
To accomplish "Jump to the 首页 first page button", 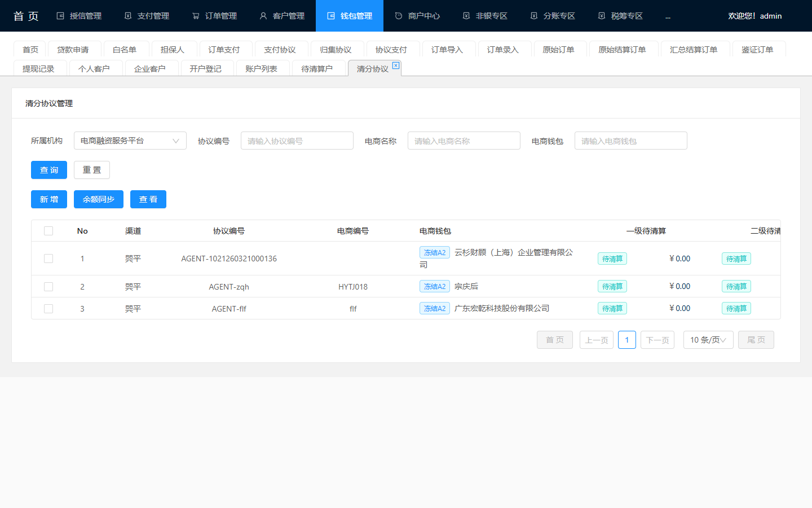I will [555, 340].
